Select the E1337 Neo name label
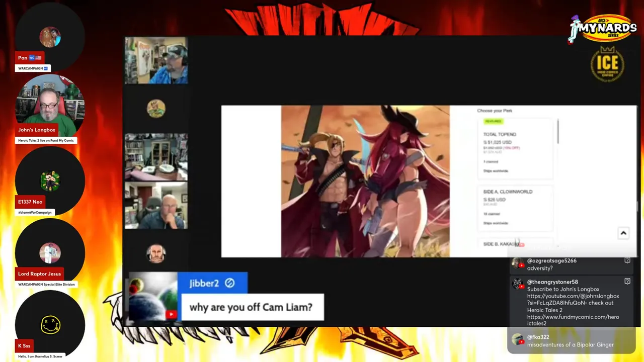Screen dimensions: 644x362 (30, 202)
